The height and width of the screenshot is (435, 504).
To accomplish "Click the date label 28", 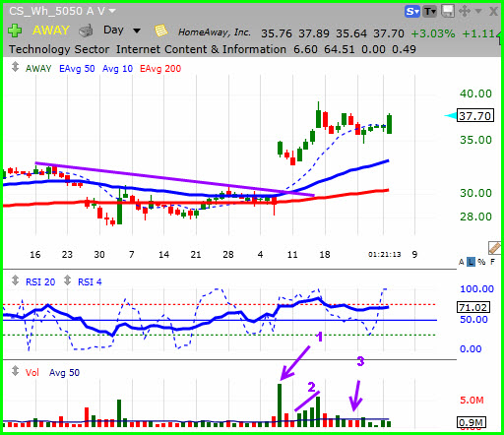I will (228, 254).
